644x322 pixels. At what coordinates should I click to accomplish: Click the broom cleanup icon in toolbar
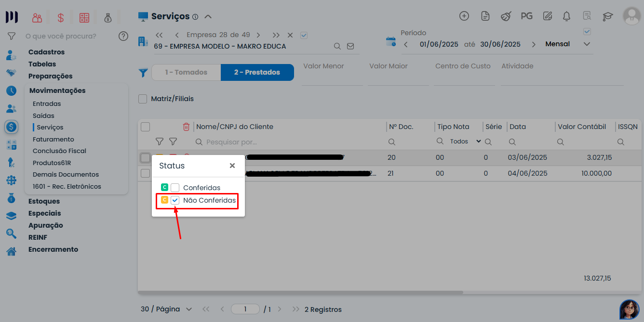506,16
